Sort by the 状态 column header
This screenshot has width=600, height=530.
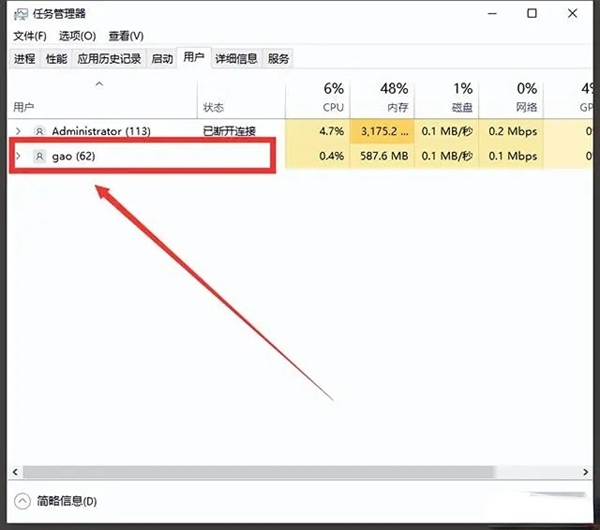click(x=241, y=99)
